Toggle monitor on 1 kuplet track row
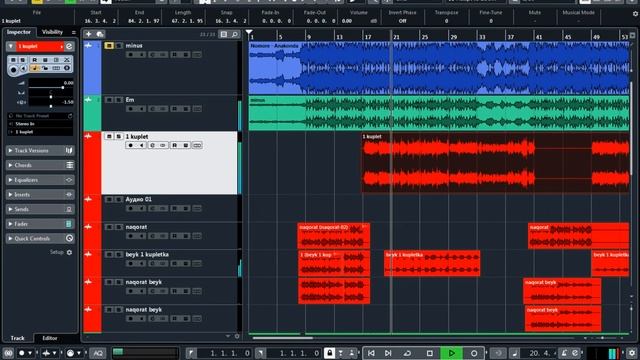This screenshot has height=360, width=640. (141, 145)
